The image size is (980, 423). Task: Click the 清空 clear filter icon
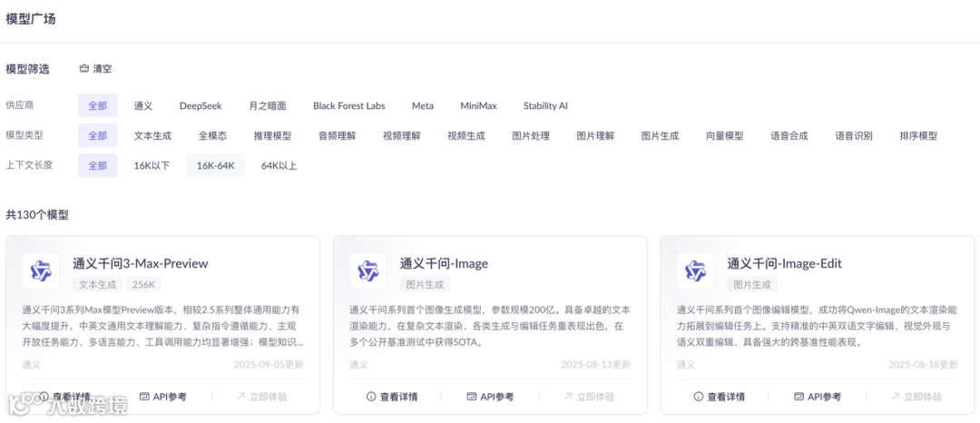point(84,69)
